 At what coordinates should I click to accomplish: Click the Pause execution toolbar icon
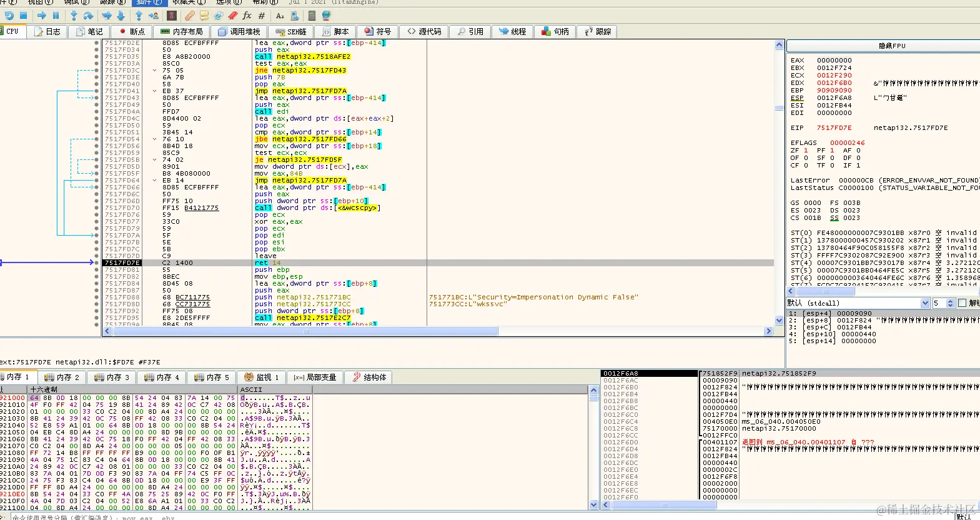pyautogui.click(x=56, y=16)
